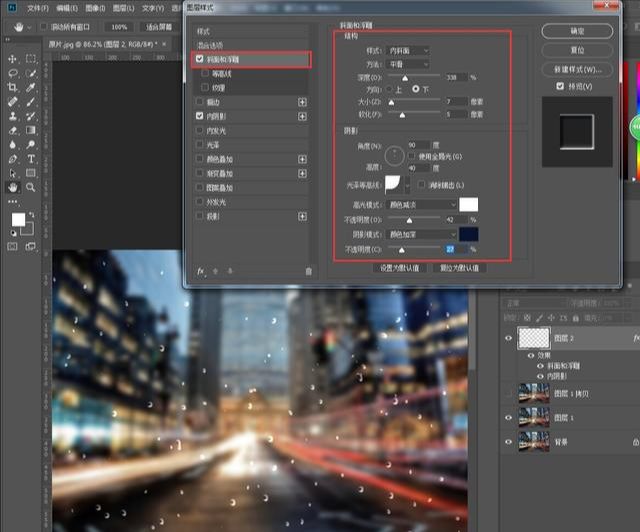Click the dark blue shadow color swatch
Screen dimensions: 640x532
pos(468,234)
